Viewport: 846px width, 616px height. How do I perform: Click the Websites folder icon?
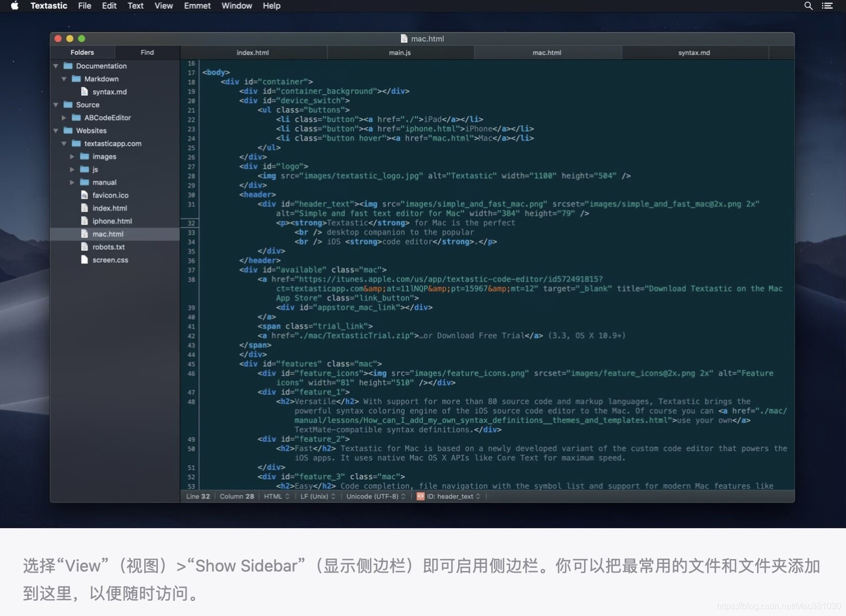tap(68, 131)
